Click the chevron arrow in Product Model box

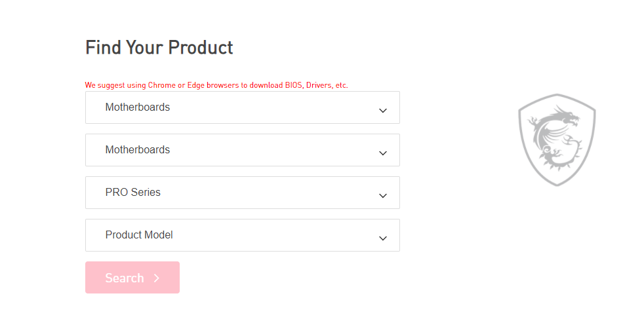pyautogui.click(x=383, y=238)
